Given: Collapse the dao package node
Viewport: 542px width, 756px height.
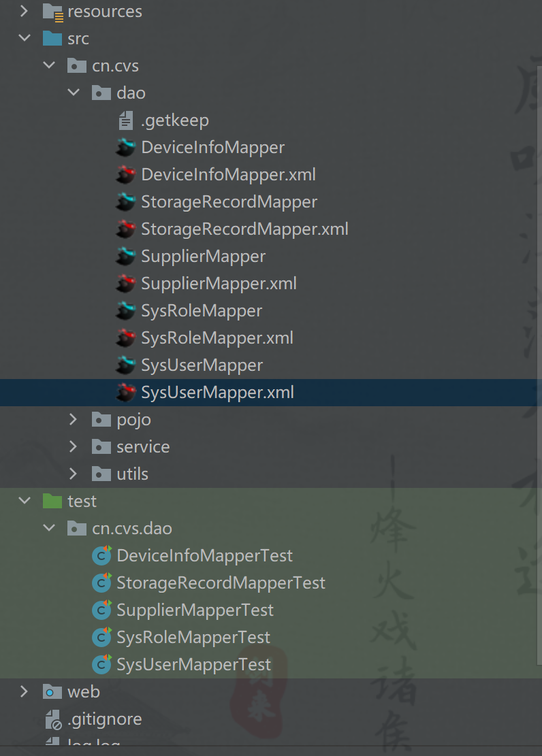Looking at the screenshot, I should (74, 93).
